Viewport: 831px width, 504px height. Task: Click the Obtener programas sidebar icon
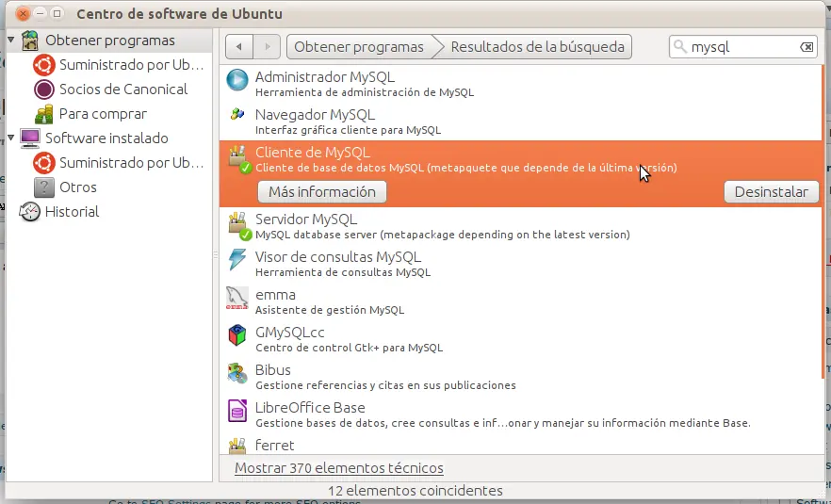pos(30,41)
